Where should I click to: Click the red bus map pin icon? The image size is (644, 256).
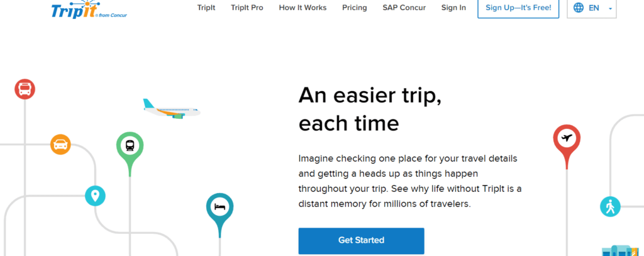[25, 89]
